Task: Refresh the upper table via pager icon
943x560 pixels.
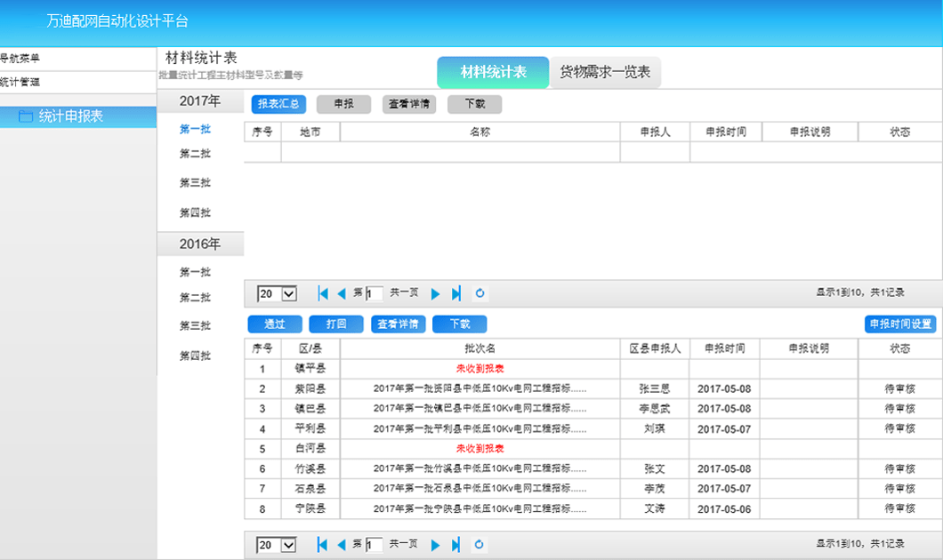Action: [x=480, y=292]
